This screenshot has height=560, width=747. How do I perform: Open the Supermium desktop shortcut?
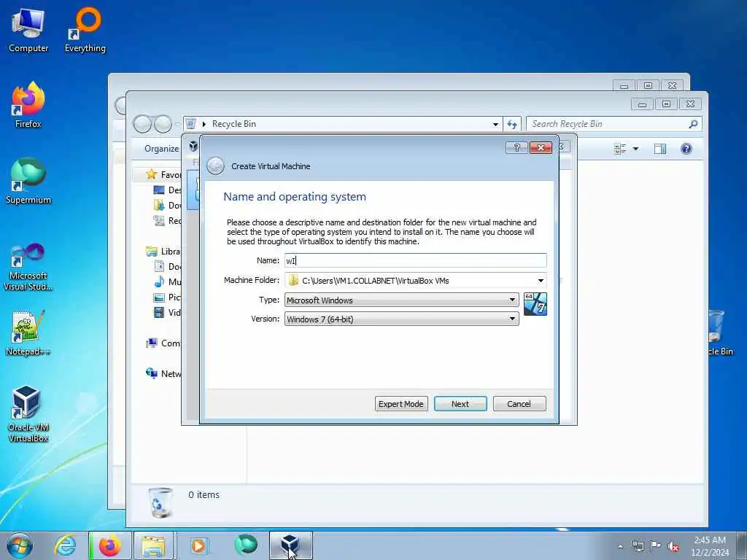click(28, 182)
